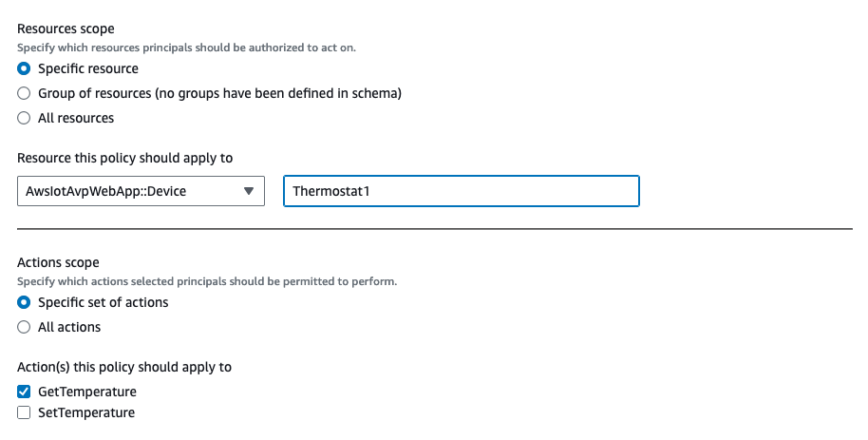Click "Resource this policy should apply to" label
The image size is (868, 440).
point(125,158)
